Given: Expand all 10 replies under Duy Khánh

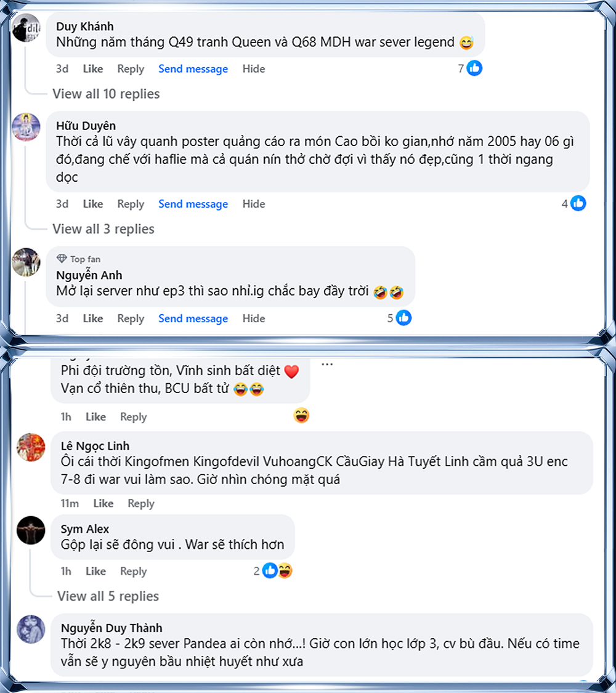Looking at the screenshot, I should [x=106, y=94].
